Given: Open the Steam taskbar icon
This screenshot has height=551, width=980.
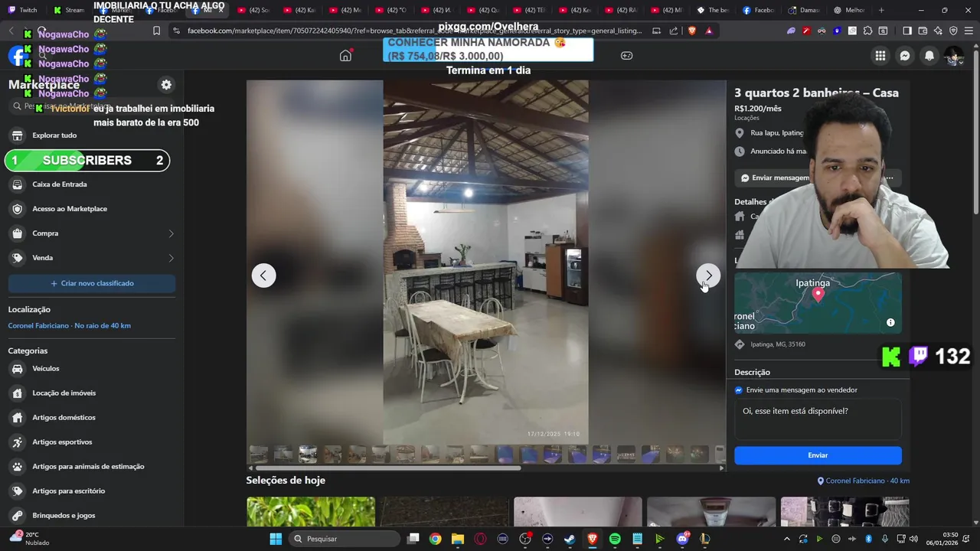Looking at the screenshot, I should coord(570,539).
